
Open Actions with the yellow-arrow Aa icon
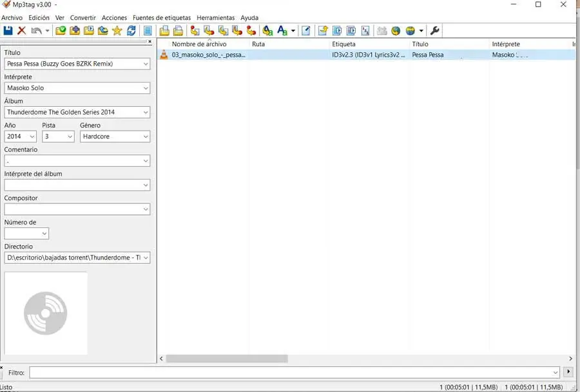click(267, 31)
